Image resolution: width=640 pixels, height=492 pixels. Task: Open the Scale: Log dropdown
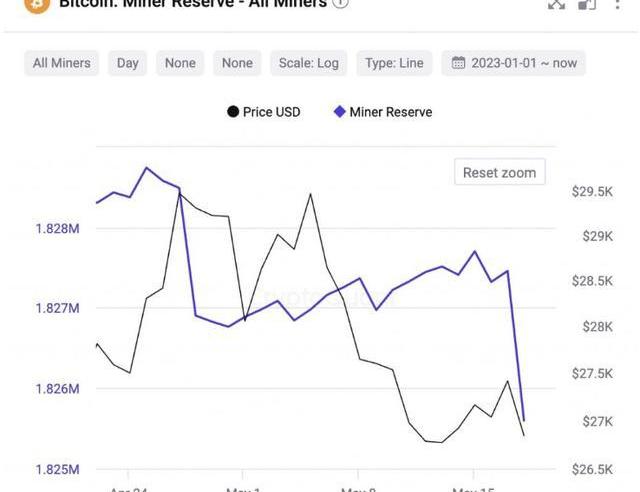point(309,63)
